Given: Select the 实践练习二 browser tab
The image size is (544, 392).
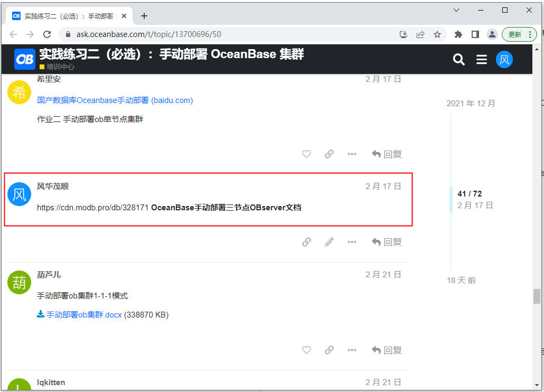Looking at the screenshot, I should (x=69, y=16).
